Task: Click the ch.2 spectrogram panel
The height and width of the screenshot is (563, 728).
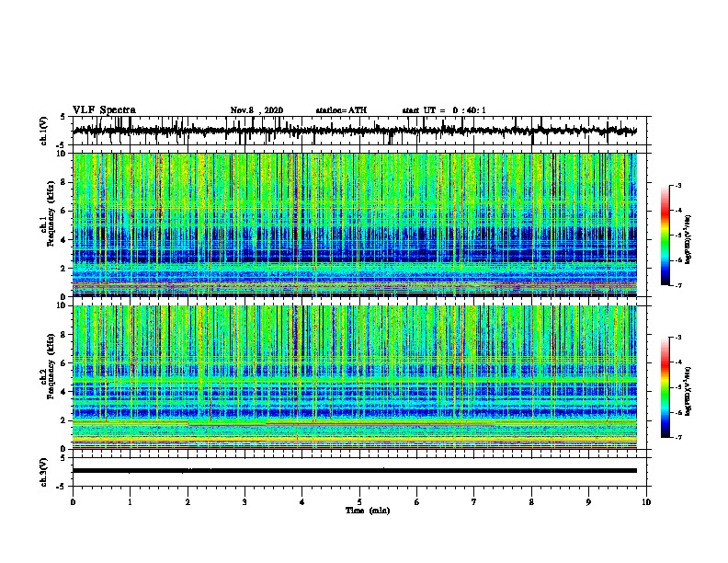Action: [355, 377]
